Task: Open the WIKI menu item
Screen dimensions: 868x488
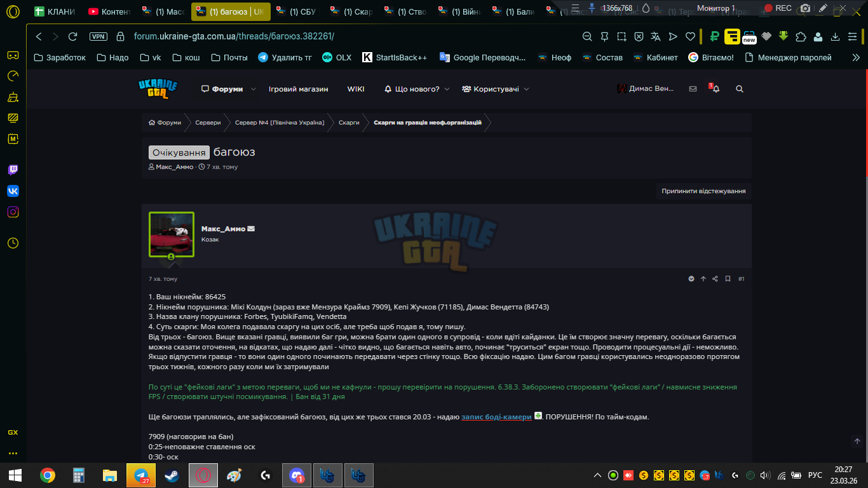Action: tap(356, 89)
